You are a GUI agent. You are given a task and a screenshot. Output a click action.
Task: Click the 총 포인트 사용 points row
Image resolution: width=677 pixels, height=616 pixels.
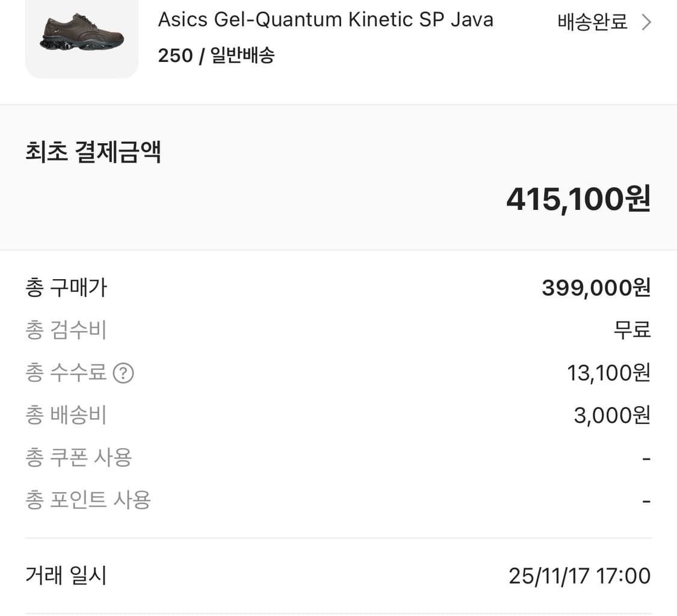(87, 500)
